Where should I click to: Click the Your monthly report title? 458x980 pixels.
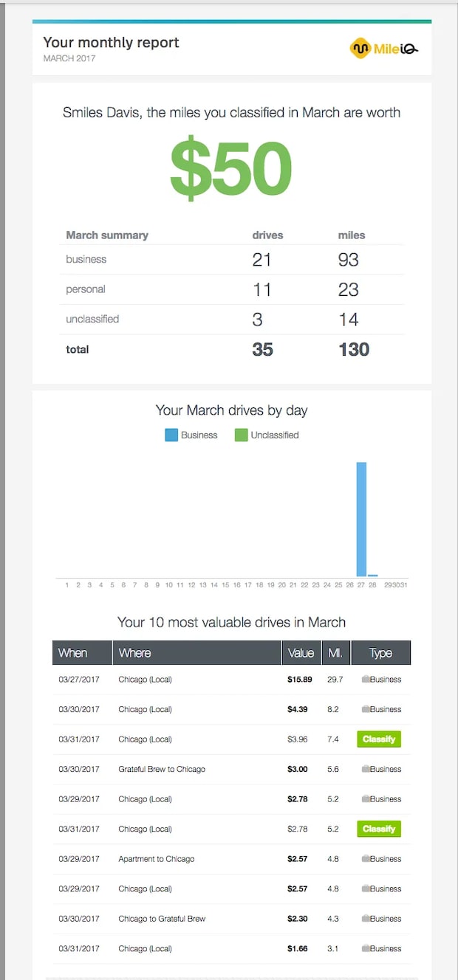111,43
